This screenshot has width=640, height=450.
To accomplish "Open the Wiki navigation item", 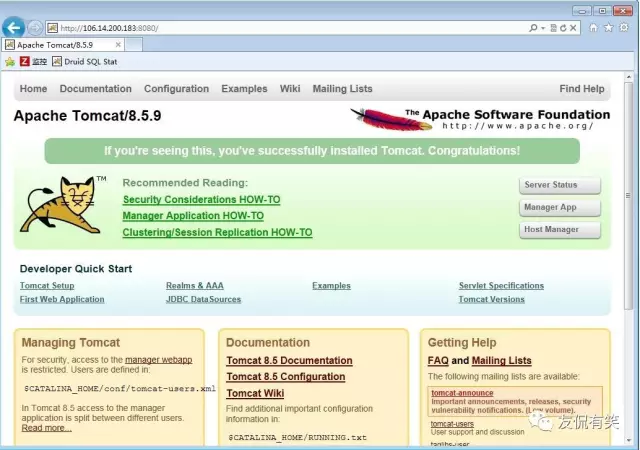I will click(x=290, y=89).
